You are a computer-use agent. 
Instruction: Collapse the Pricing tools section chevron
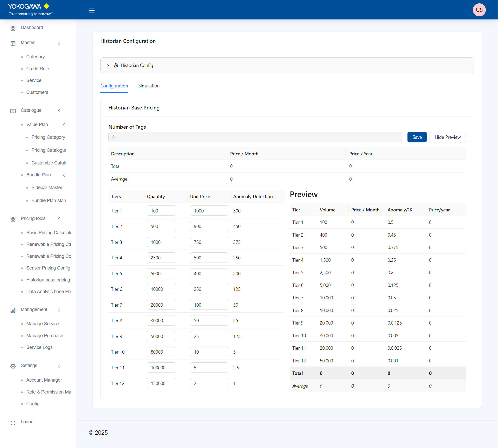(x=59, y=219)
